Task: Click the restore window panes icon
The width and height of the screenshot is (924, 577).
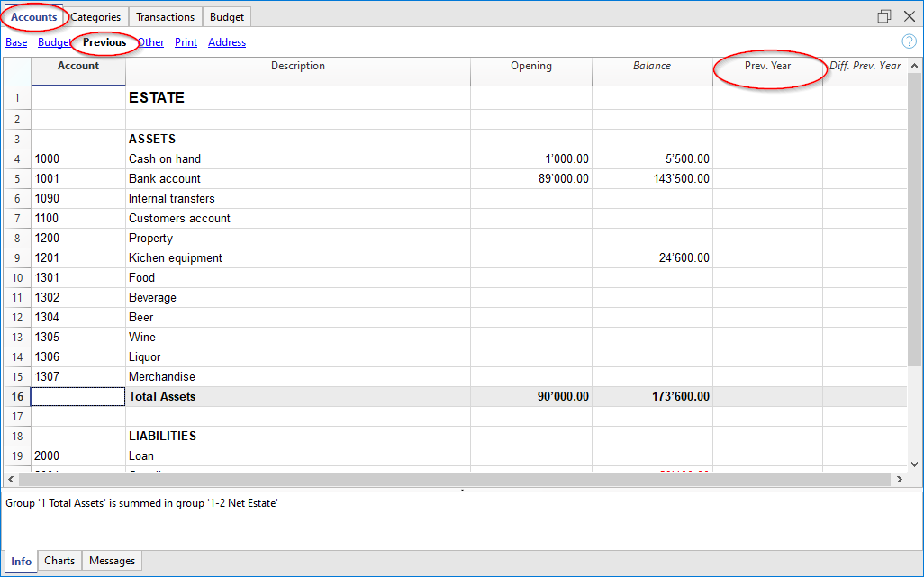Action: point(884,16)
